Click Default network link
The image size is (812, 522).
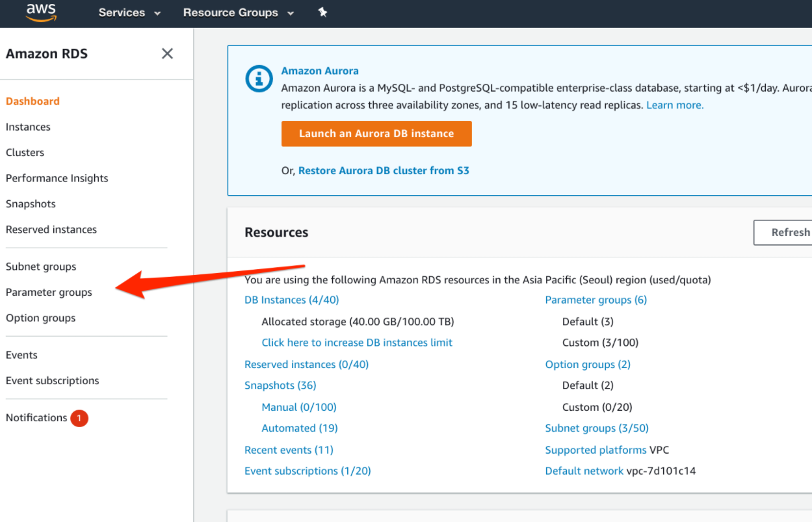[x=584, y=471]
